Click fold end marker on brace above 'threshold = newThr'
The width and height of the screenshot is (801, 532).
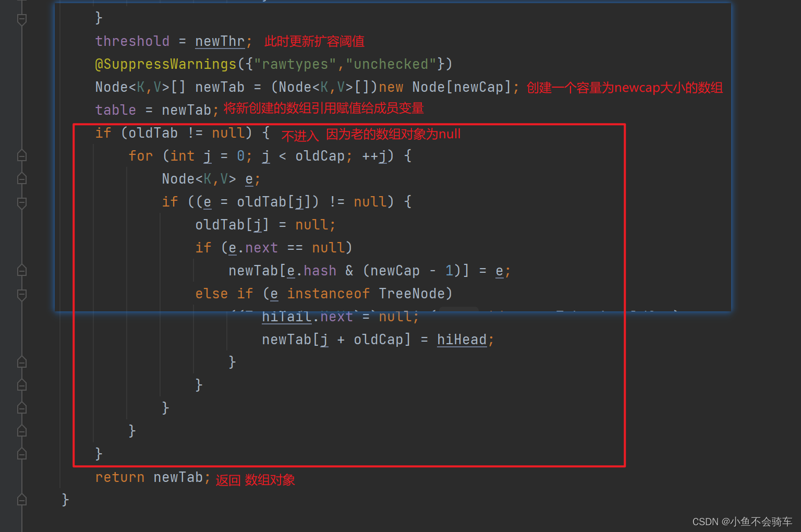pos(22,19)
